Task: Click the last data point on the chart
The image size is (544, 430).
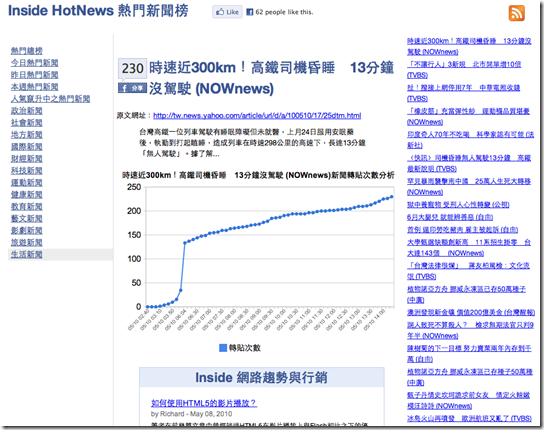Action: coord(392,197)
